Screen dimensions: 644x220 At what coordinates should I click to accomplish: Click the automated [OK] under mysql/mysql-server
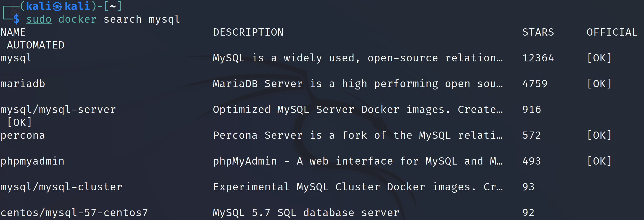20,123
